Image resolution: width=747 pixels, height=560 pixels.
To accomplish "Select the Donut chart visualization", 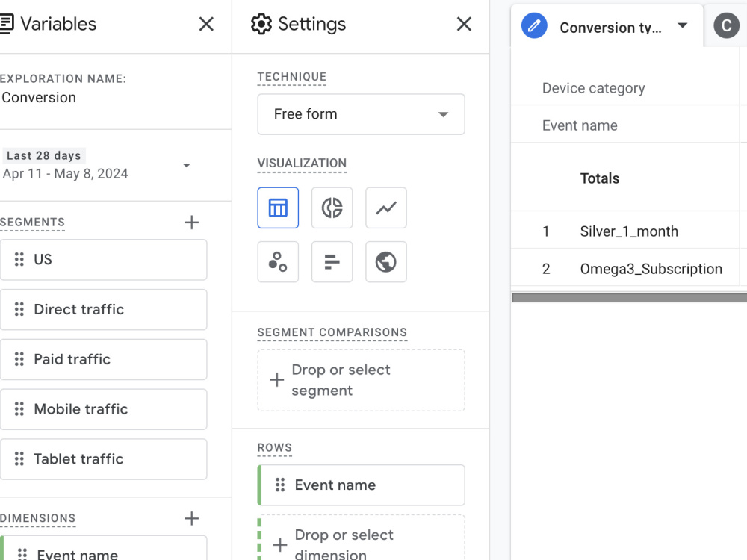I will click(x=332, y=208).
